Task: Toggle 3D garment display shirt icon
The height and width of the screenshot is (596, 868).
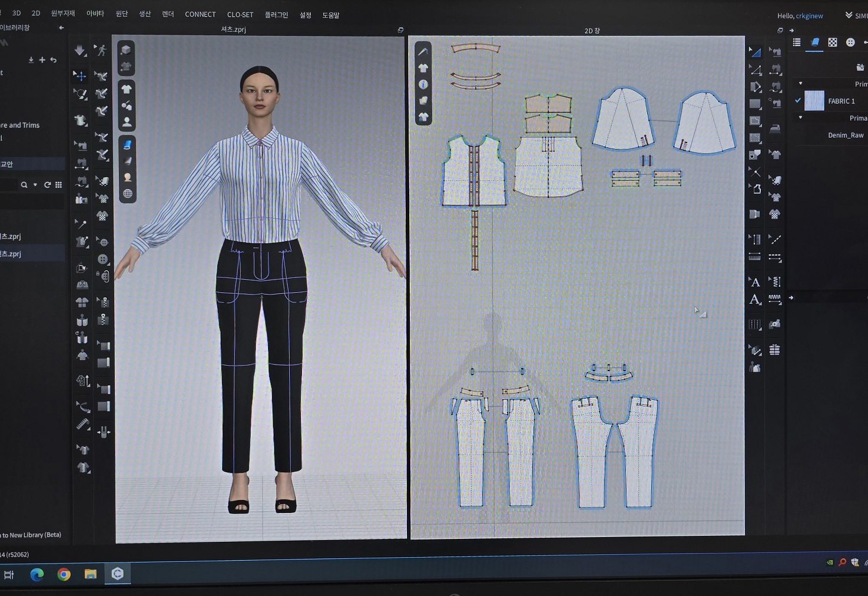Action: (x=127, y=89)
